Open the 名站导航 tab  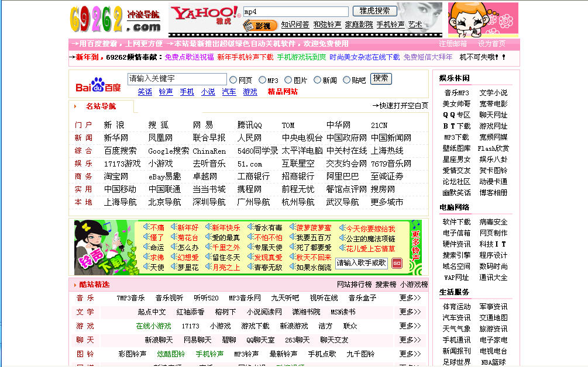point(101,106)
